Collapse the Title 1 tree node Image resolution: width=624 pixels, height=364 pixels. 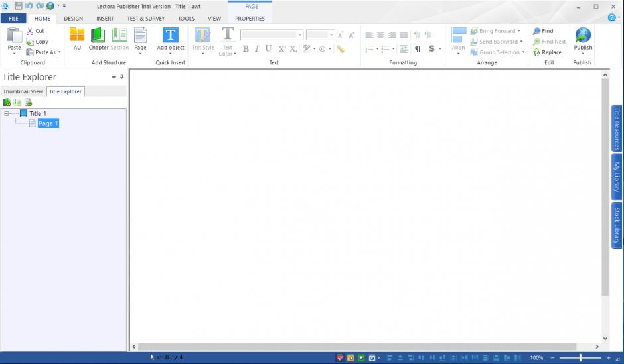click(6, 113)
